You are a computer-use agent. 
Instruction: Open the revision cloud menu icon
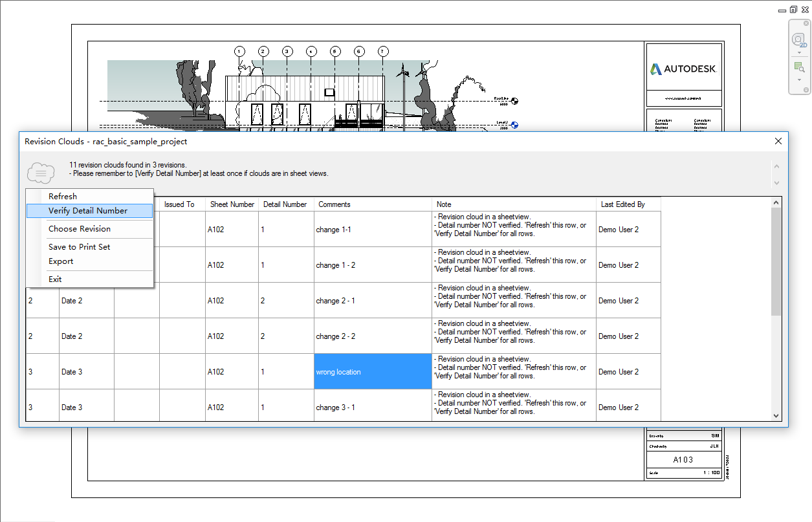click(41, 173)
